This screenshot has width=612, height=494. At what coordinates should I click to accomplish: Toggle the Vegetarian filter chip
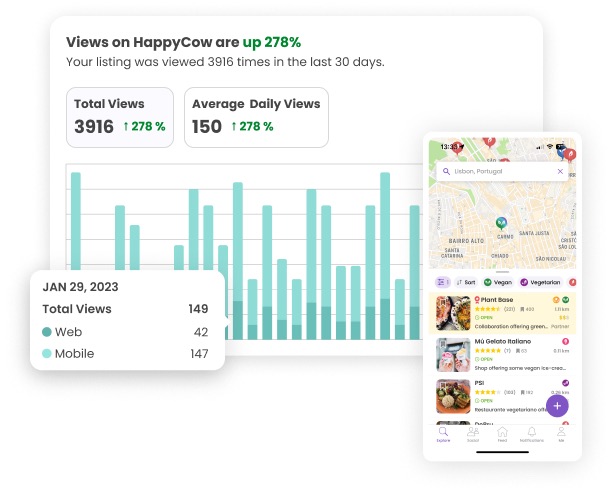pos(540,283)
